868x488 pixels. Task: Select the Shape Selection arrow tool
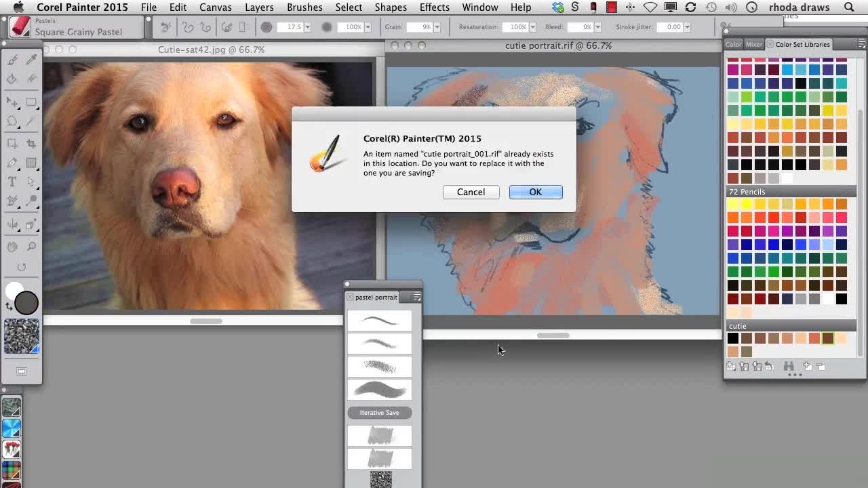pos(31,182)
